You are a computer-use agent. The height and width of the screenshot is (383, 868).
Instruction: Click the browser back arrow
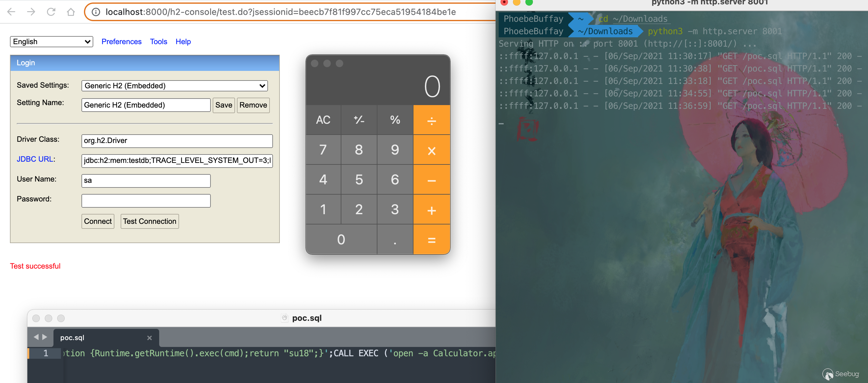tap(12, 12)
